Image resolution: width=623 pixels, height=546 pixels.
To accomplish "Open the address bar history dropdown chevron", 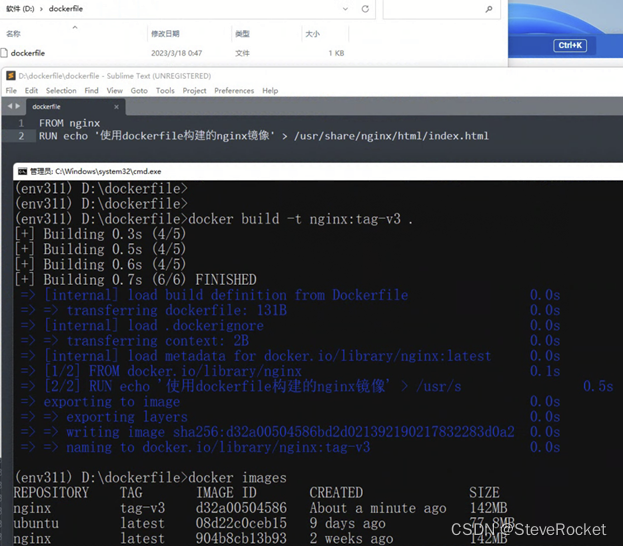I will 345,9.
